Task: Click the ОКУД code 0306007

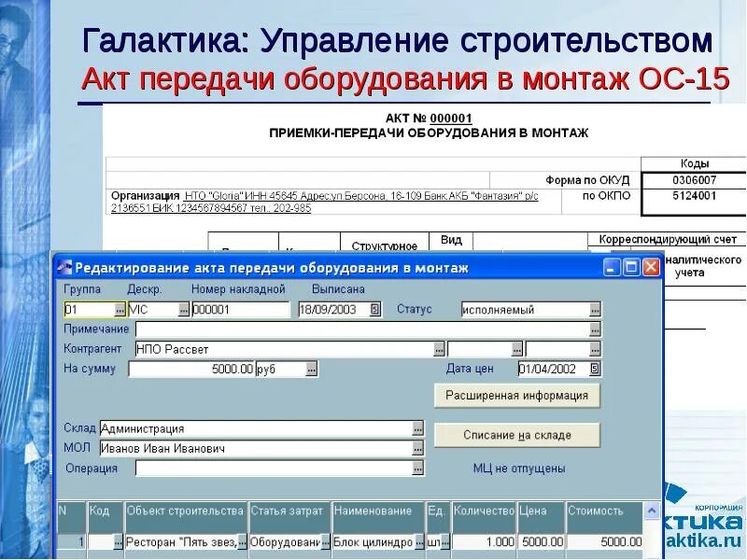Action: tap(694, 180)
